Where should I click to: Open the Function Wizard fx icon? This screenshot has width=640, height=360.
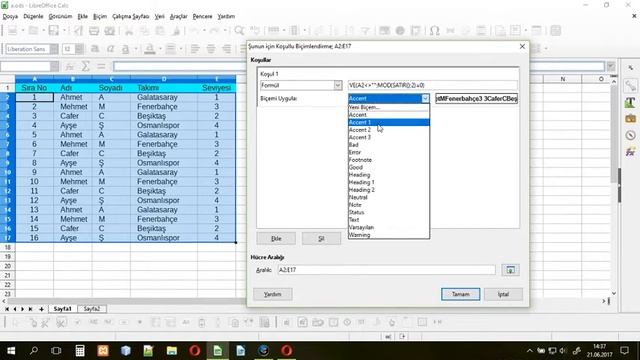click(70, 66)
